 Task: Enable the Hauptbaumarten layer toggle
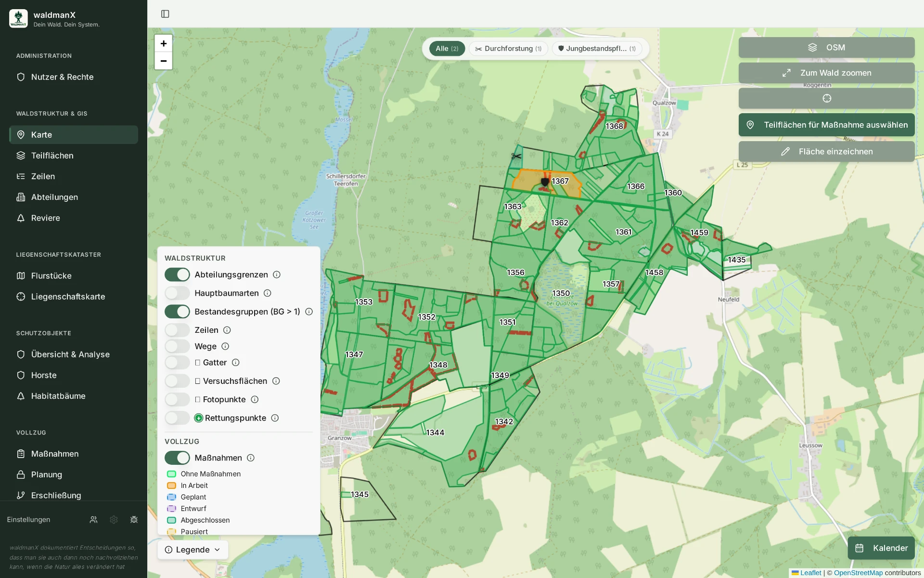177,293
